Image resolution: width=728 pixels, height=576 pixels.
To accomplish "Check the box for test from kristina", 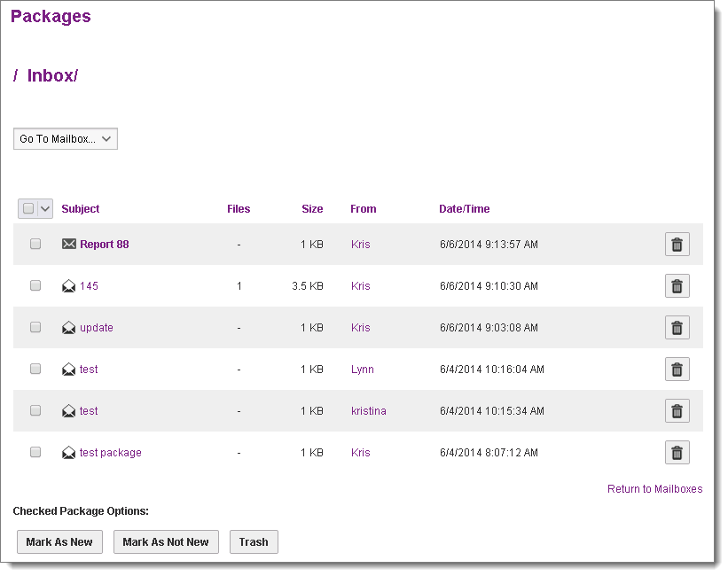I will [35, 410].
